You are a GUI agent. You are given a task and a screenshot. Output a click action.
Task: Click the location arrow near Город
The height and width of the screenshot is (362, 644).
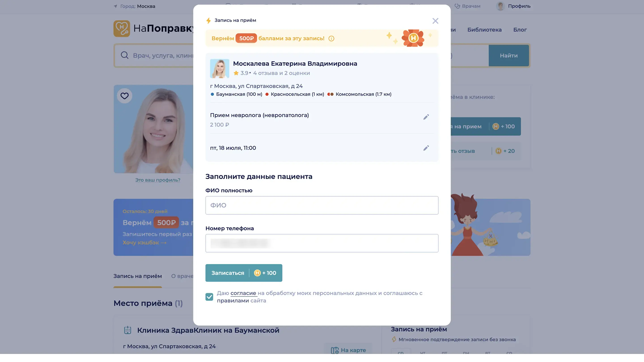pos(116,6)
